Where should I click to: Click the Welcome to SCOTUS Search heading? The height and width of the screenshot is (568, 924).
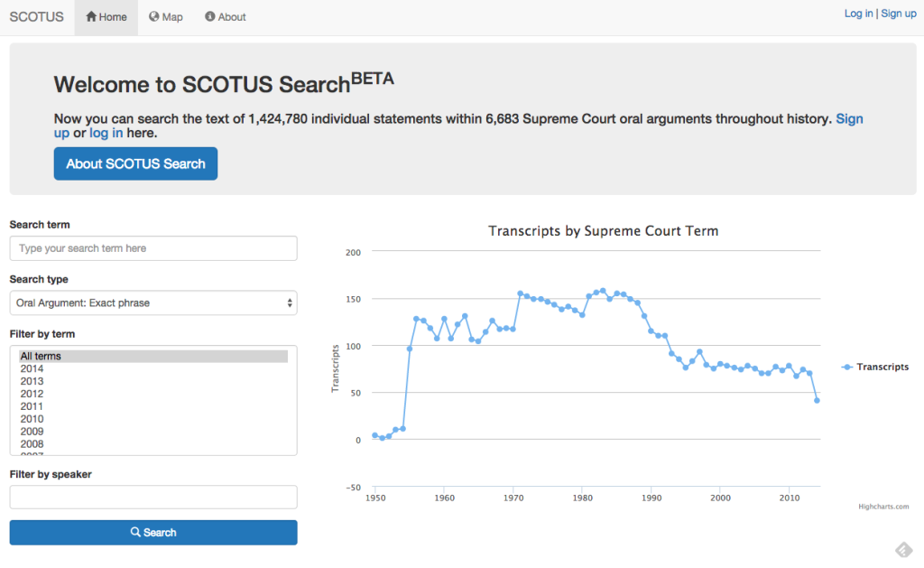click(224, 84)
